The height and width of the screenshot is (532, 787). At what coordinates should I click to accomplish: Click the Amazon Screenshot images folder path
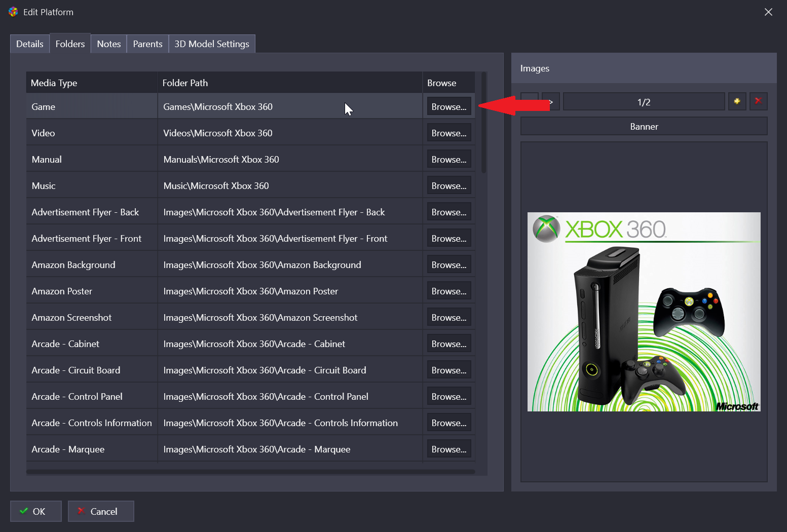pos(290,317)
